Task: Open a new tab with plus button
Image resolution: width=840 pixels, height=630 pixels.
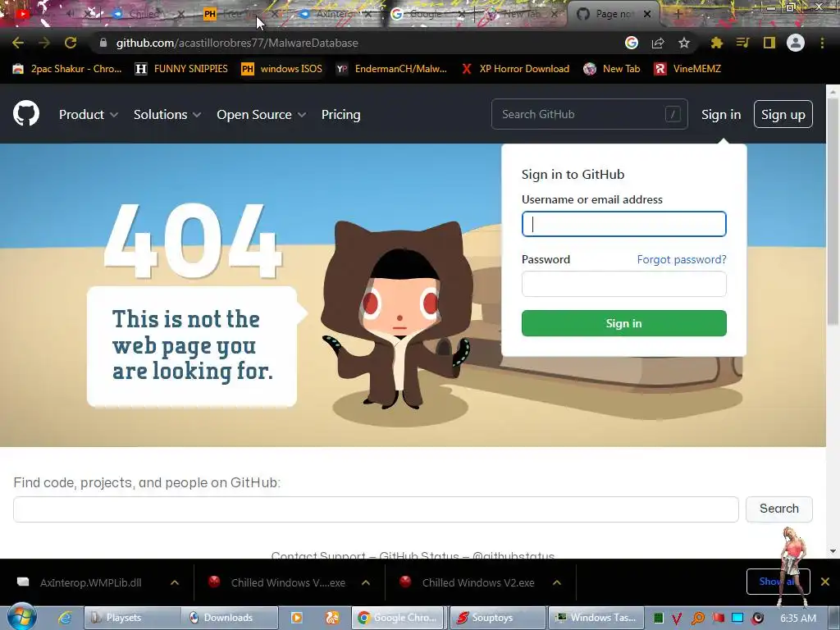Action: (x=678, y=14)
